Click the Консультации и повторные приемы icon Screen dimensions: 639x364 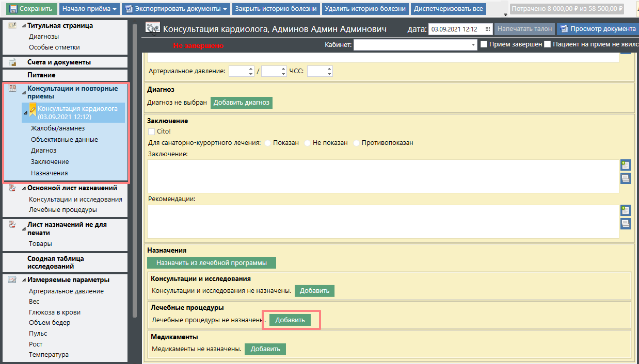(13, 89)
